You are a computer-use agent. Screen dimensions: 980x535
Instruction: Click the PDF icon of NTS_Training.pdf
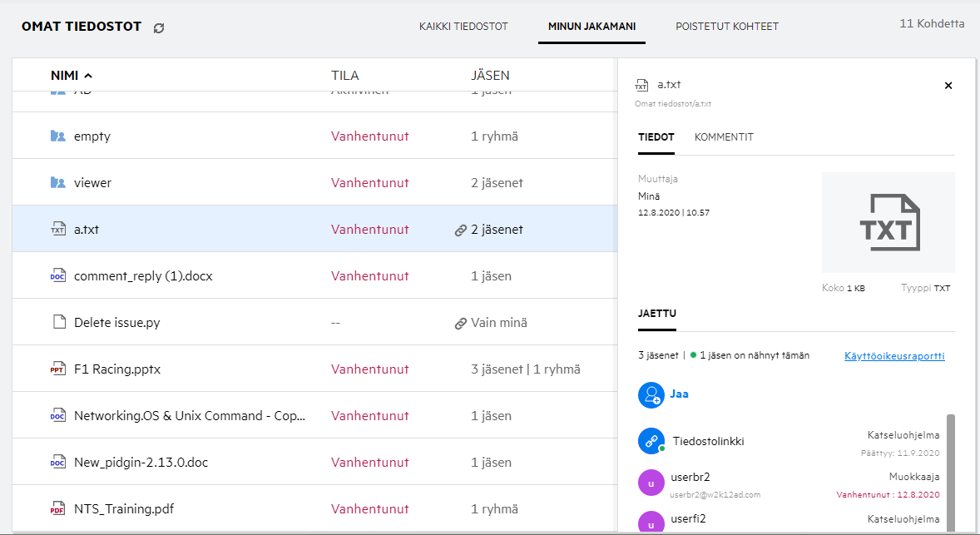click(x=58, y=509)
